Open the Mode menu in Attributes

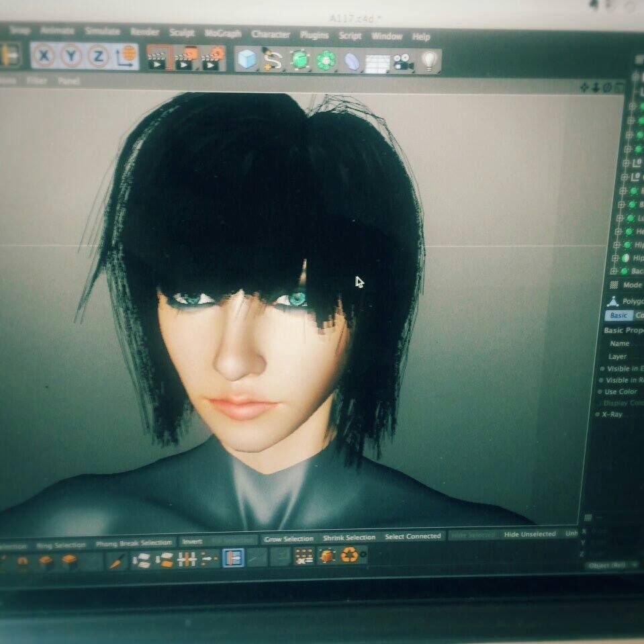pos(632,285)
